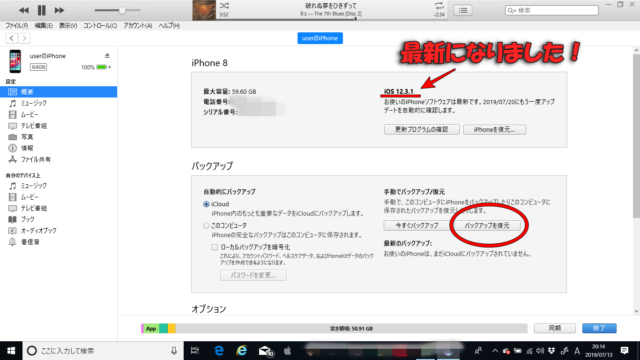This screenshot has width=640, height=360.
Task: Open the ファイル menu
Action: pyautogui.click(x=17, y=25)
